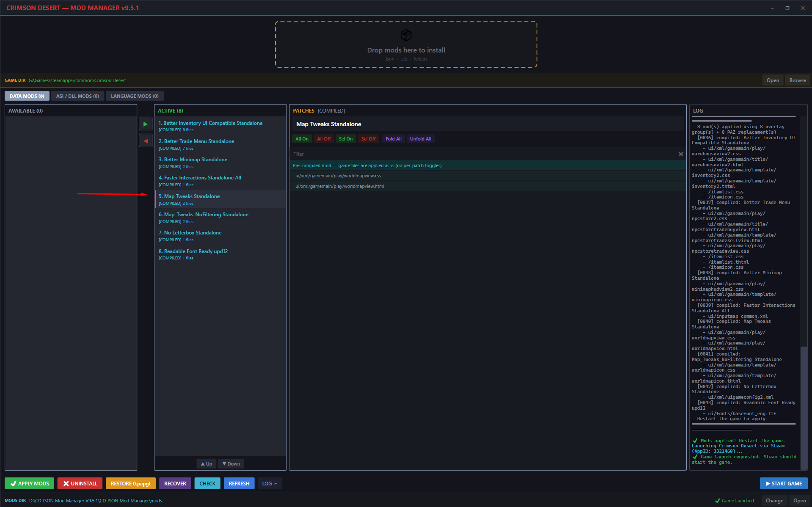
Task: Move selected mod Up in order
Action: [x=206, y=464]
